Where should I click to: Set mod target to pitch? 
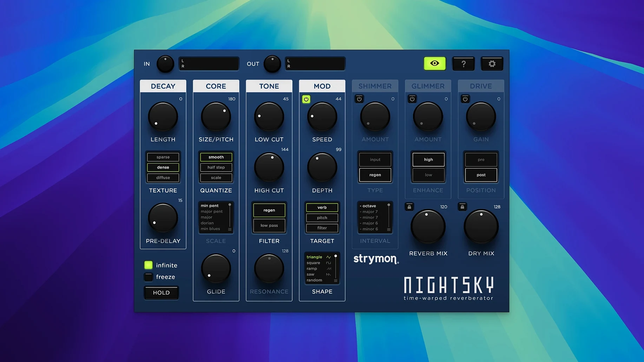[322, 218]
